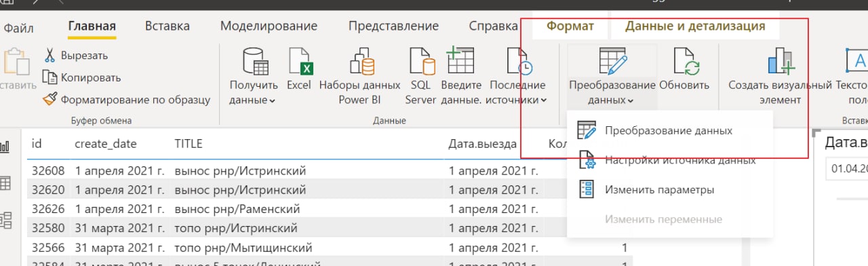Click the TITLE column header
This screenshot has height=266, width=868.
tap(189, 144)
